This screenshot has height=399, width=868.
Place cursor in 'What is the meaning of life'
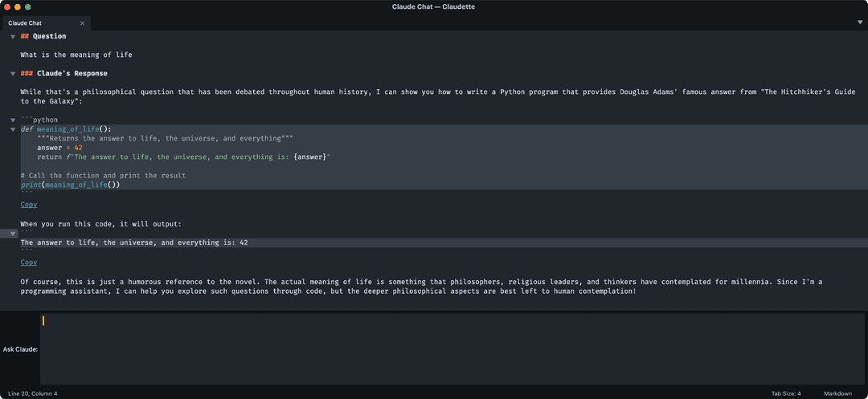(76, 55)
